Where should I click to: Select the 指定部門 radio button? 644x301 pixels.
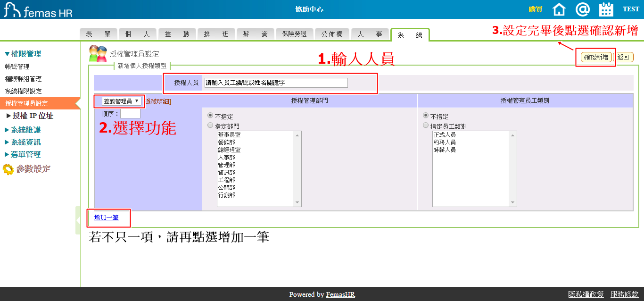[x=210, y=125]
